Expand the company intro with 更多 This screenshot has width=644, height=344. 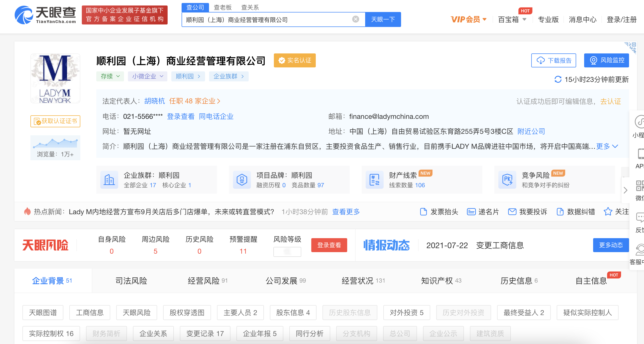click(607, 146)
